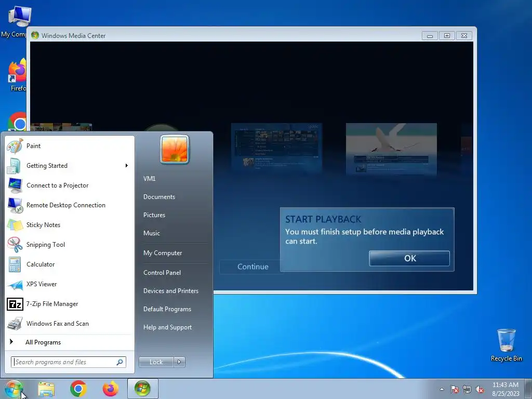Open Windows Explorer from the taskbar
The image size is (532, 399).
point(46,389)
